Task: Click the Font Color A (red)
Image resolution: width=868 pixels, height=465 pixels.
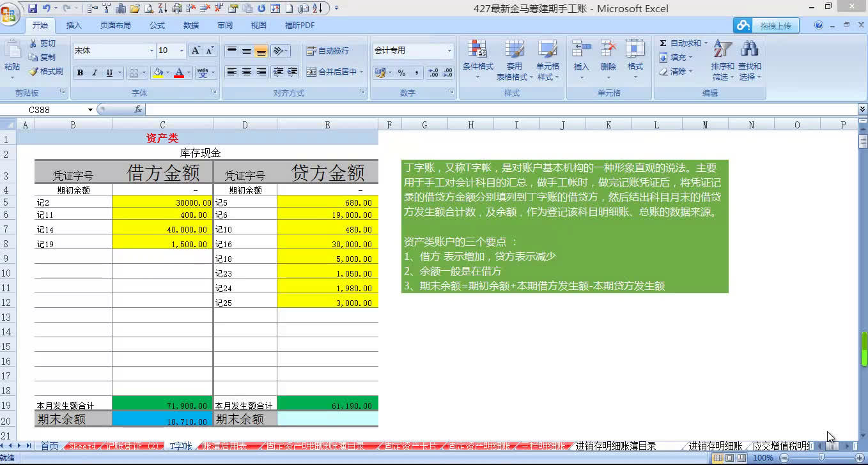Action: click(179, 73)
